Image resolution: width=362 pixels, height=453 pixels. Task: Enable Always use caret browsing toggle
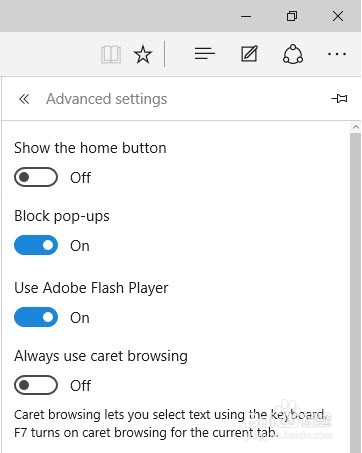(x=36, y=385)
